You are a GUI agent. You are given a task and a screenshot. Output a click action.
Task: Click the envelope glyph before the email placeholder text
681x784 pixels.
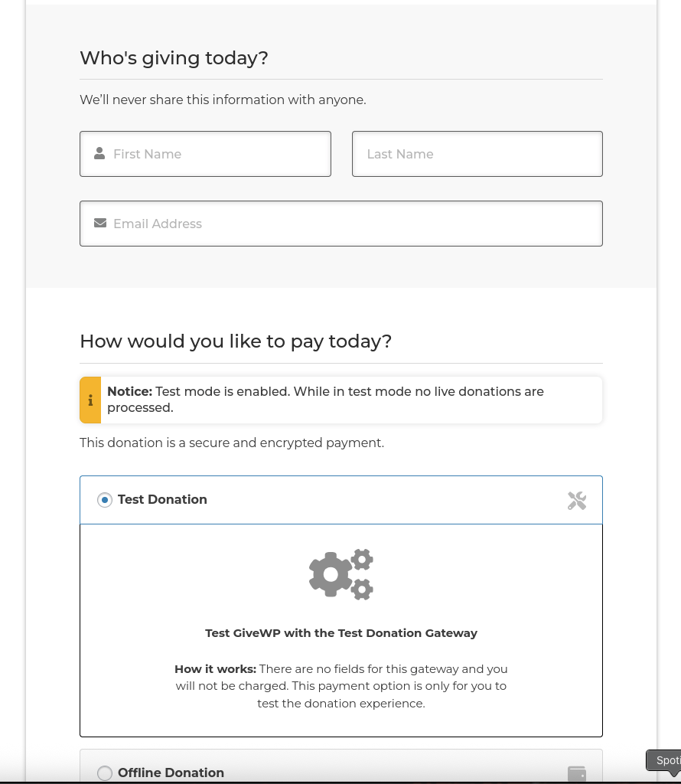click(x=100, y=223)
